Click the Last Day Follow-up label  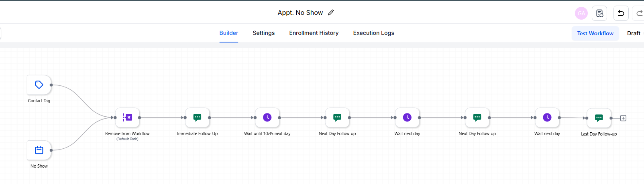point(599,134)
